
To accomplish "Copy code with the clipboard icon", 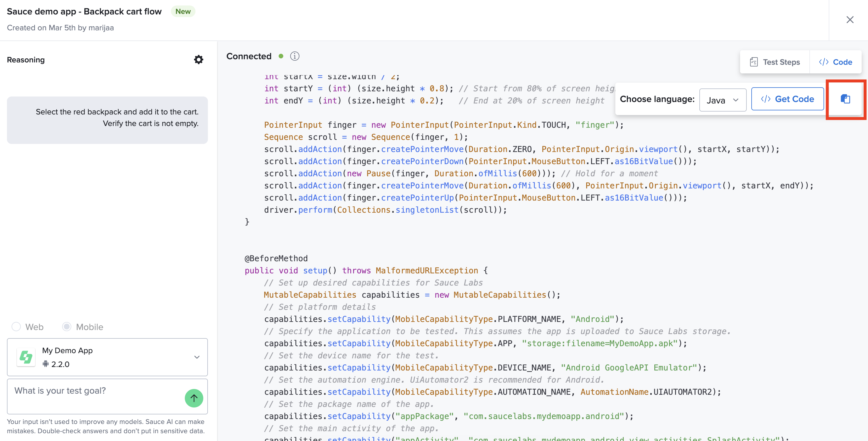I will pyautogui.click(x=845, y=99).
